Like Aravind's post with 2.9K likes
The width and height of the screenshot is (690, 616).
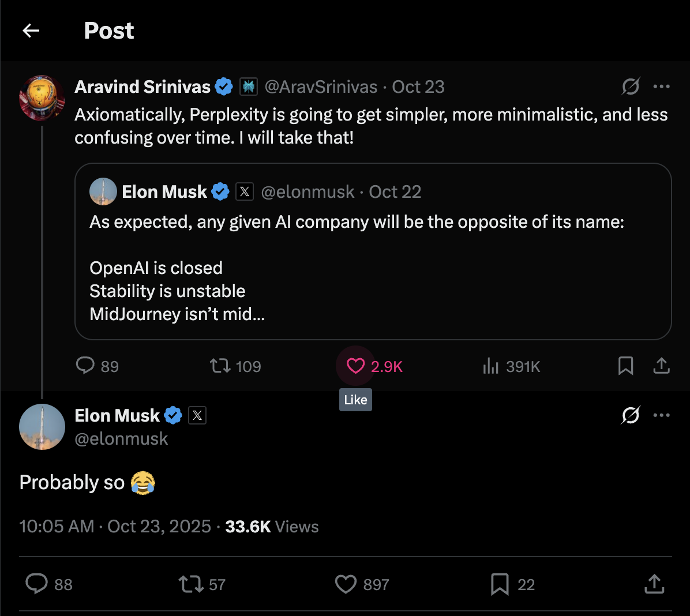[x=355, y=366]
